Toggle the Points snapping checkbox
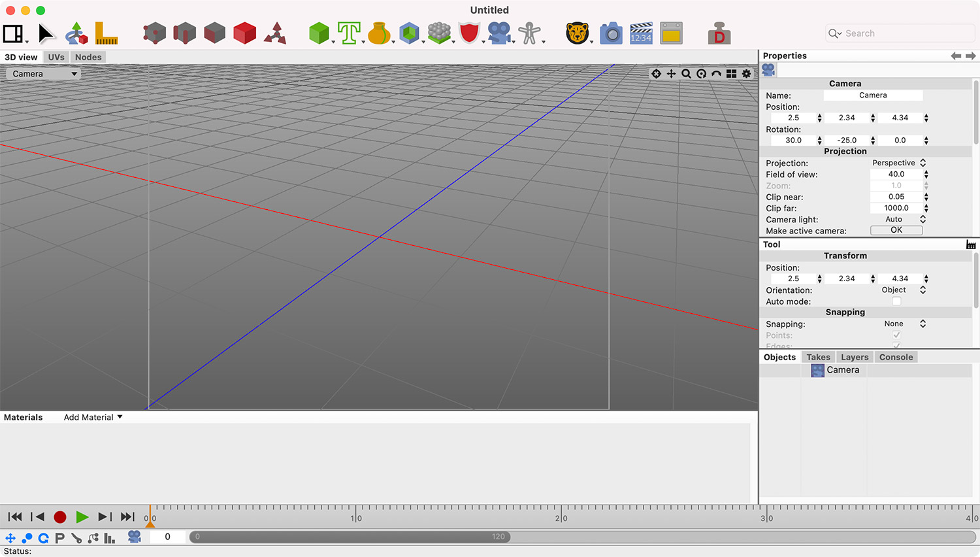 [x=896, y=335]
